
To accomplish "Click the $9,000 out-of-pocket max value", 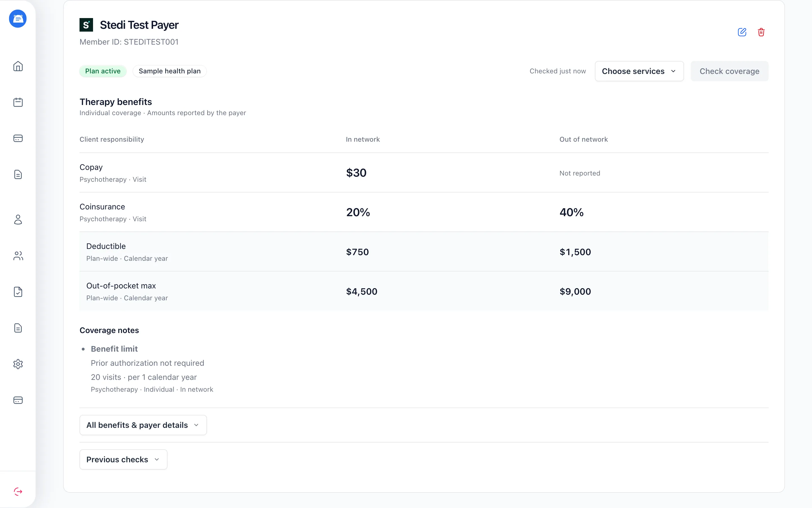I will click(575, 292).
